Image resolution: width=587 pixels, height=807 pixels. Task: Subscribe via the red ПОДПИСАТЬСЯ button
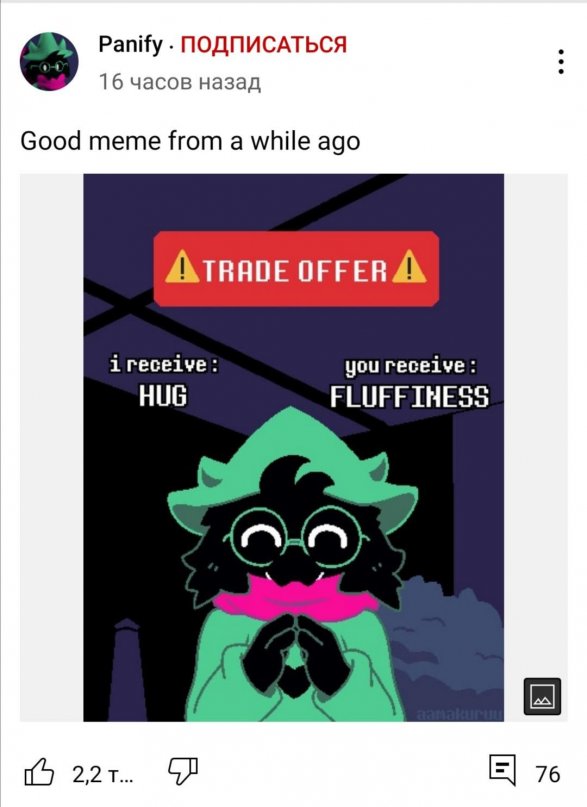coord(264,45)
